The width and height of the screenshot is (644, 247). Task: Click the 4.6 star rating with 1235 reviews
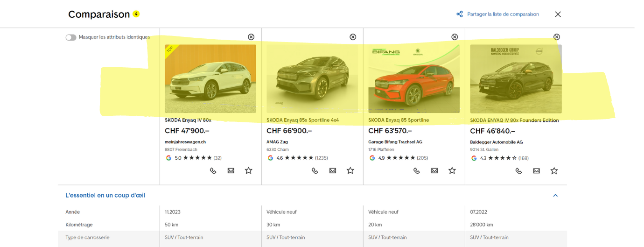(x=302, y=158)
